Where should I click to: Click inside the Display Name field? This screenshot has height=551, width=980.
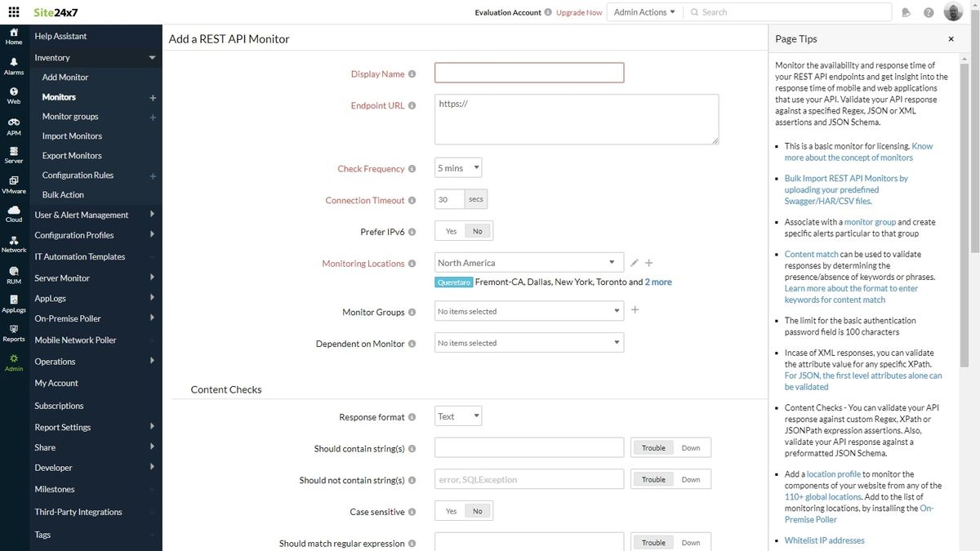pos(528,73)
